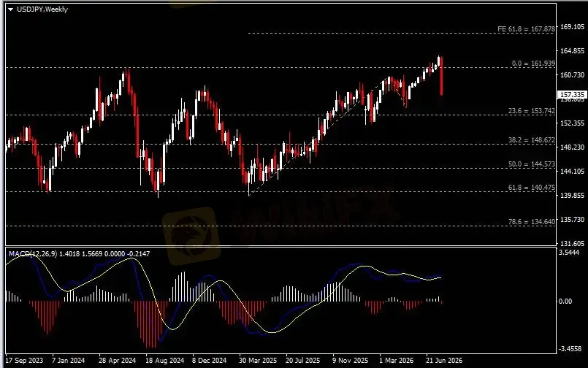The image size is (588, 368).
Task: Click the 7 Jan 2024 date label
Action: [68, 361]
